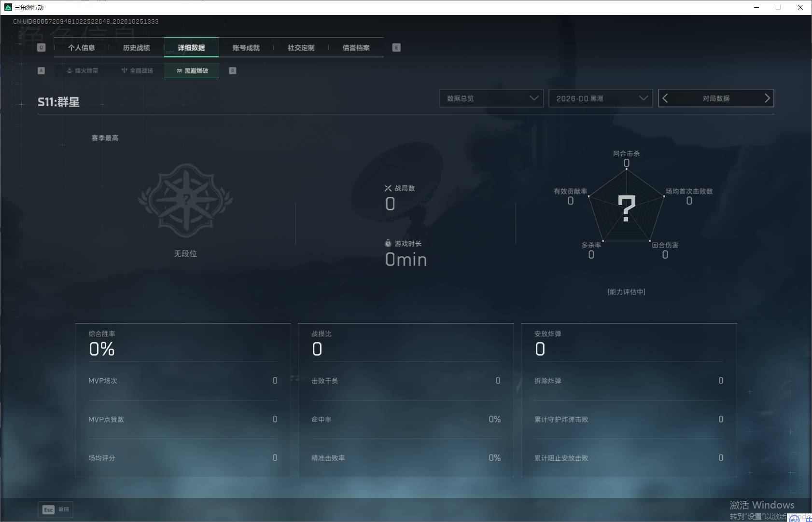Screen dimensions: 812x522
Task: Click the A key icon on sub-tab row
Action: pos(42,70)
